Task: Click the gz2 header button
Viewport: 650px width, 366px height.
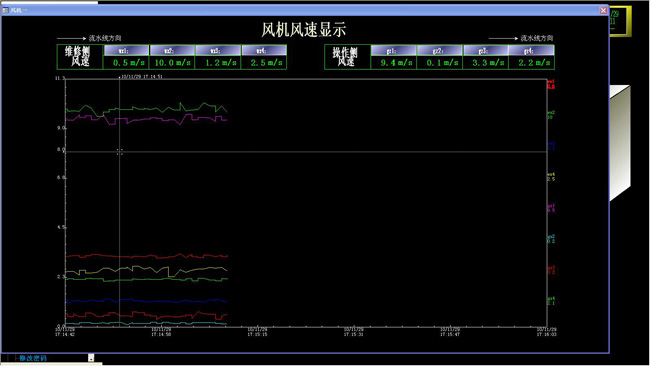Action: pos(439,51)
